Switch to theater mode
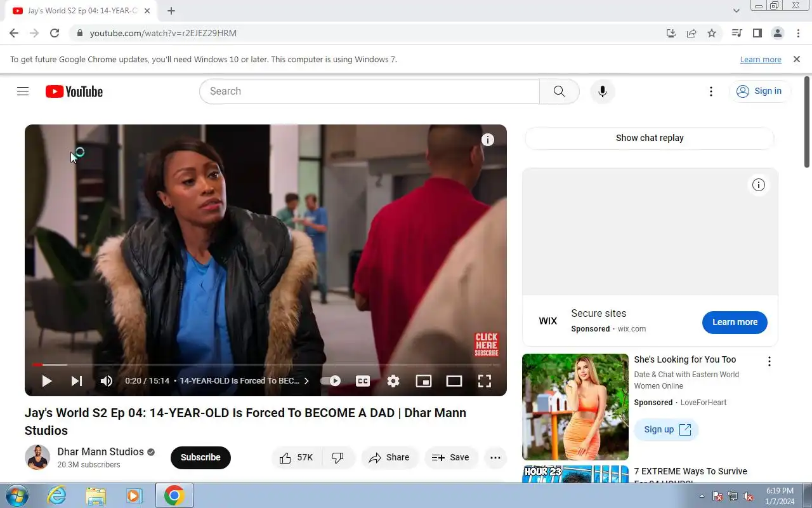Viewport: 812px width, 508px height. (454, 381)
